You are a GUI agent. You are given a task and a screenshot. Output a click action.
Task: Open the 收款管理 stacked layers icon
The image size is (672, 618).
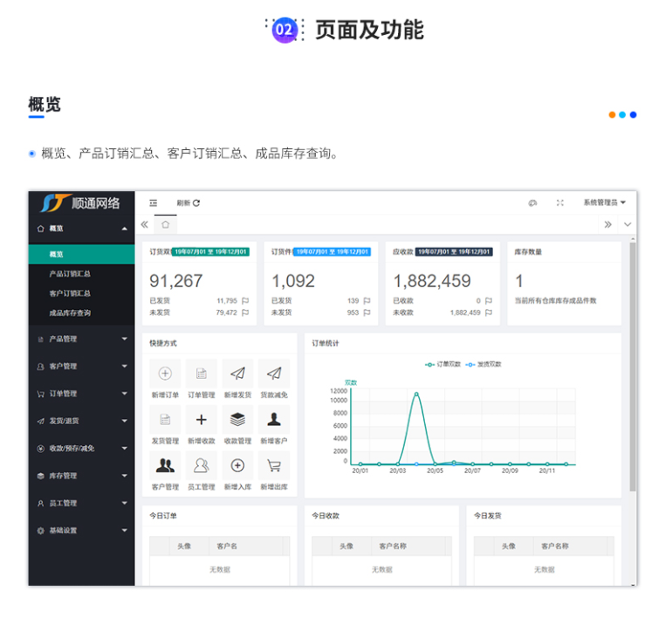pos(237,420)
